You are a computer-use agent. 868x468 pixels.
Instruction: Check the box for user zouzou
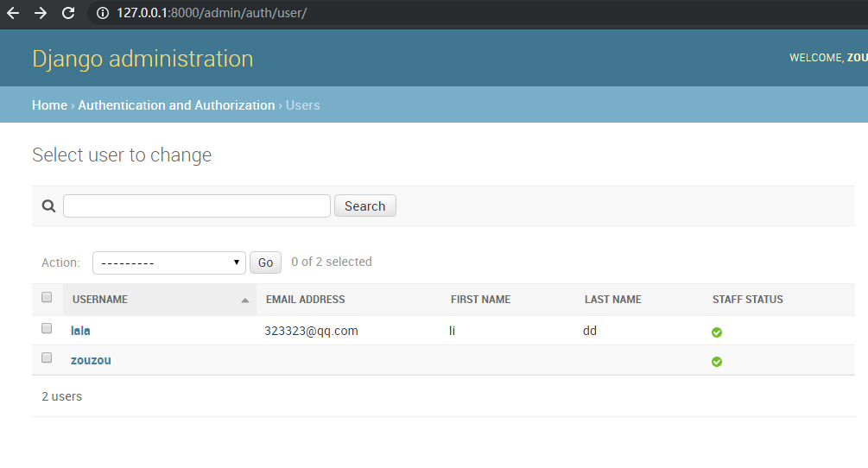pos(47,358)
